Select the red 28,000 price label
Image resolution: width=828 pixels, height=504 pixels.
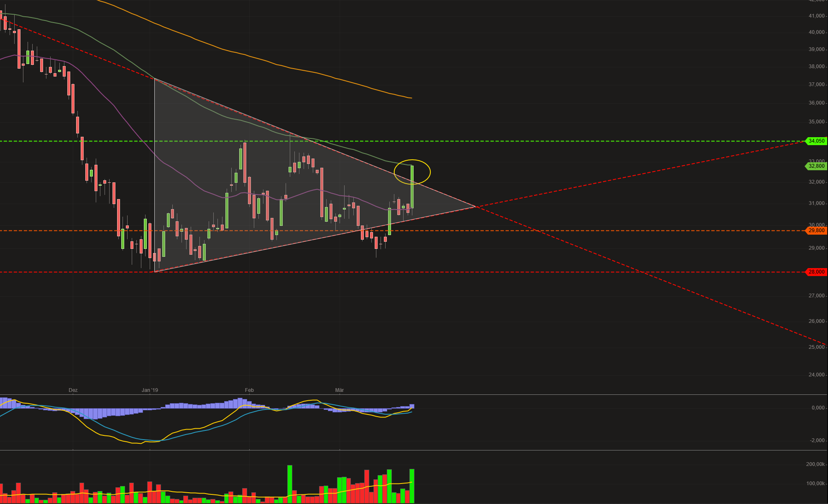(x=816, y=272)
